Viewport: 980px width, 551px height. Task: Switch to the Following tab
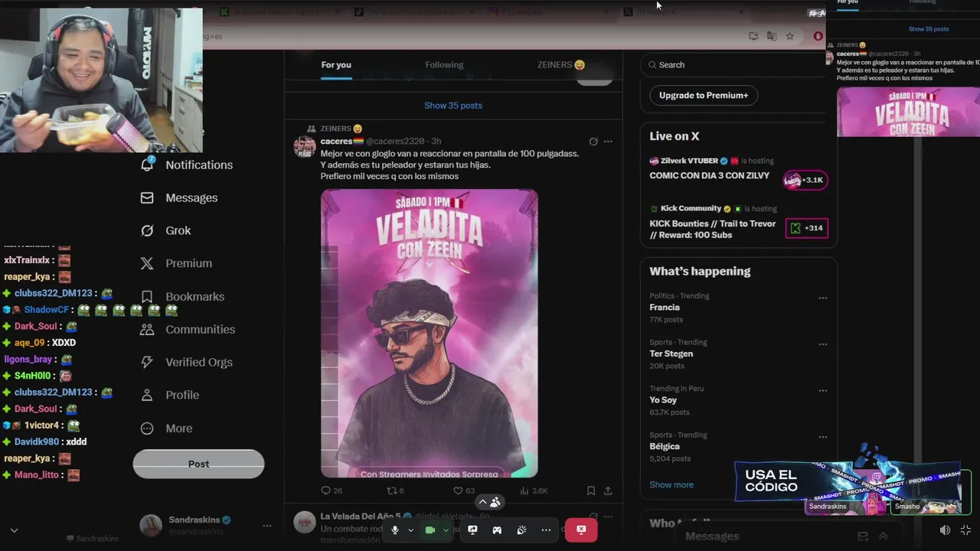click(444, 65)
